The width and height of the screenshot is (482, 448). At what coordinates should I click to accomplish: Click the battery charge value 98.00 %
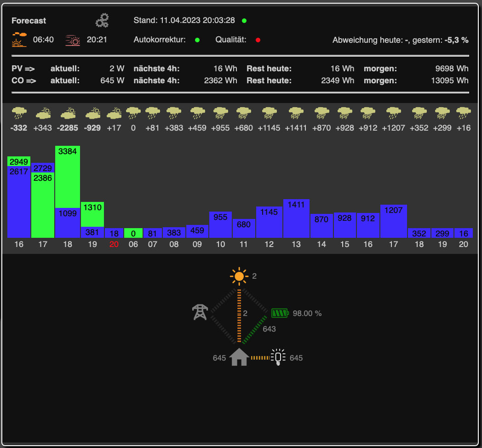pyautogui.click(x=307, y=313)
